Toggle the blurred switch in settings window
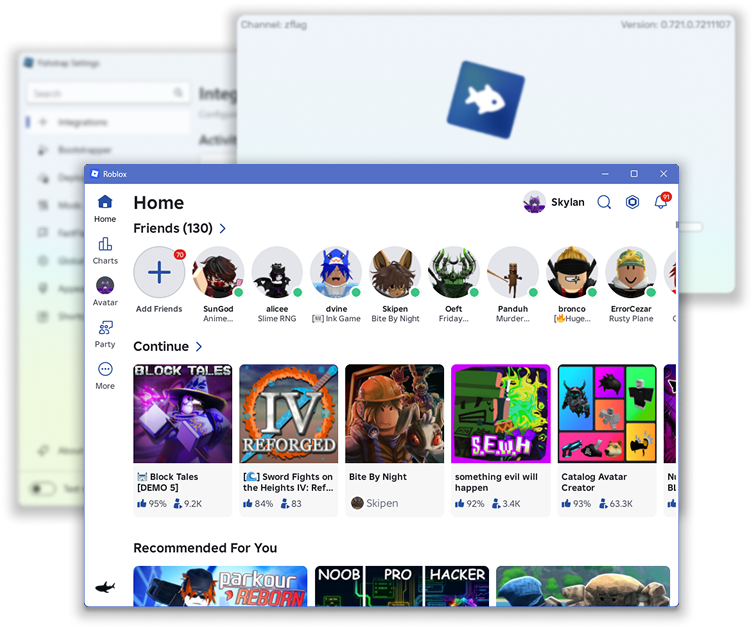Screen dimensions: 754x629 [x=42, y=489]
